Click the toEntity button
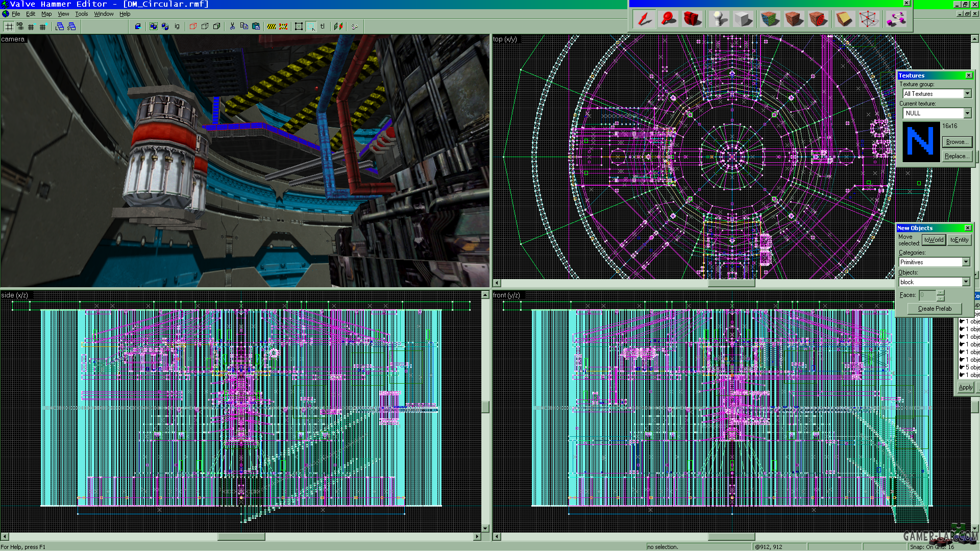Viewport: 980px width, 551px height. [959, 240]
